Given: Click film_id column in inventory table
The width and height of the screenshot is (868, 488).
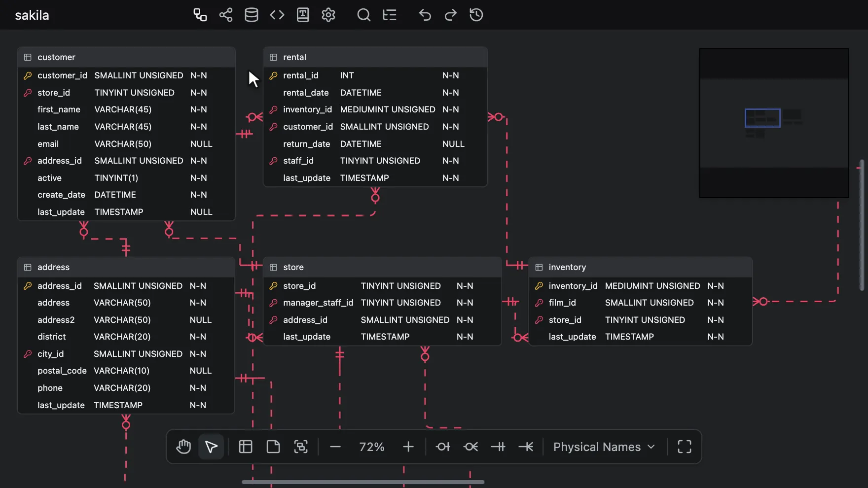Looking at the screenshot, I should [640, 303].
